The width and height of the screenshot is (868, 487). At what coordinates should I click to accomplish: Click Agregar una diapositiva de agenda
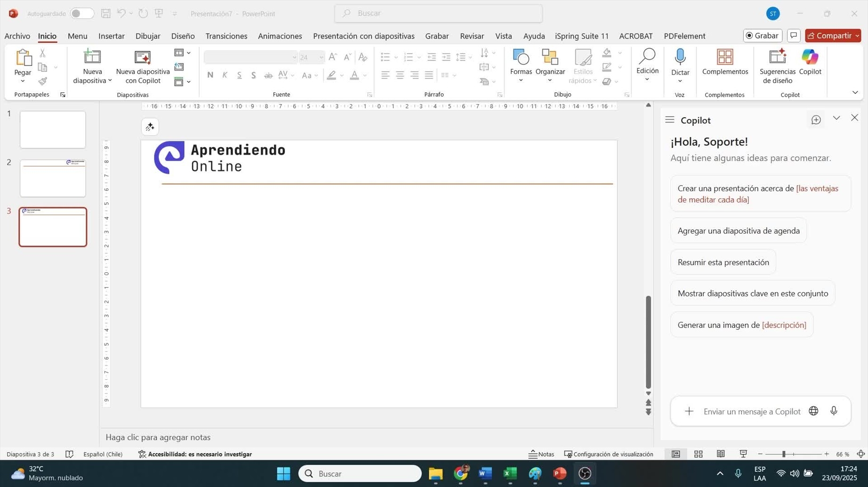click(738, 231)
